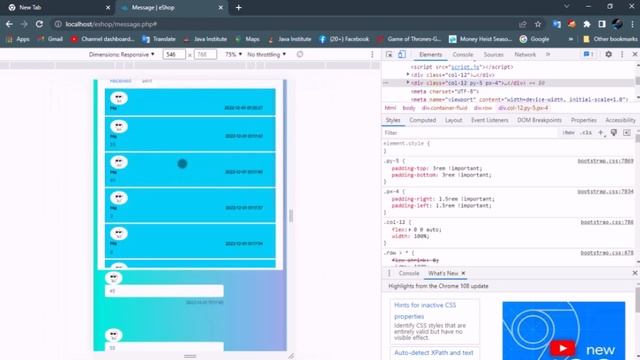640x360 pixels.
Task: Click the browser forward arrow
Action: [x=24, y=24]
